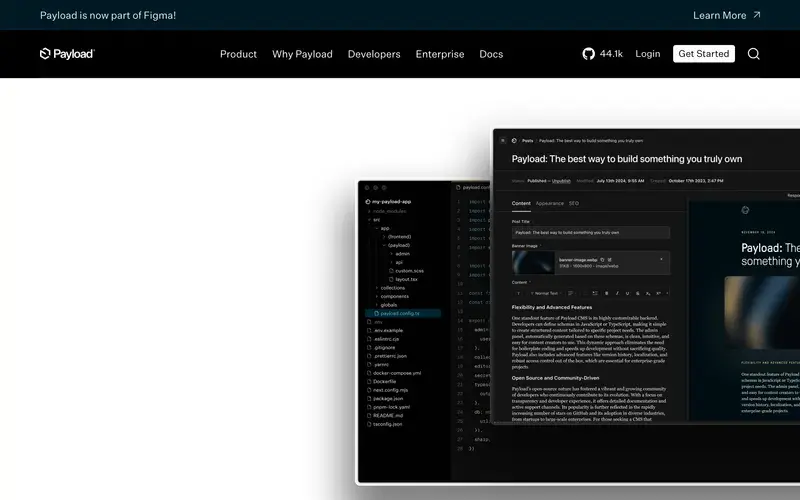Open package.json file
The image size is (800, 500).
click(x=385, y=398)
